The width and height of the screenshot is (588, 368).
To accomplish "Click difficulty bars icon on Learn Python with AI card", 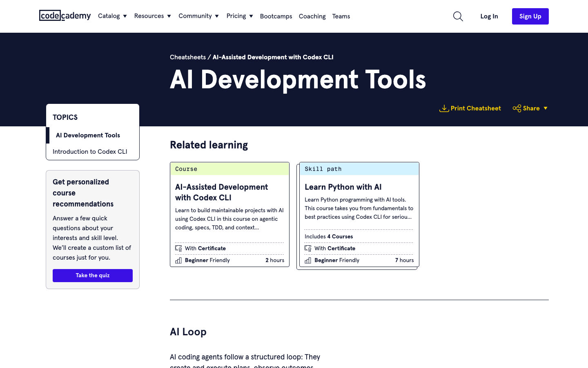I will click(308, 260).
